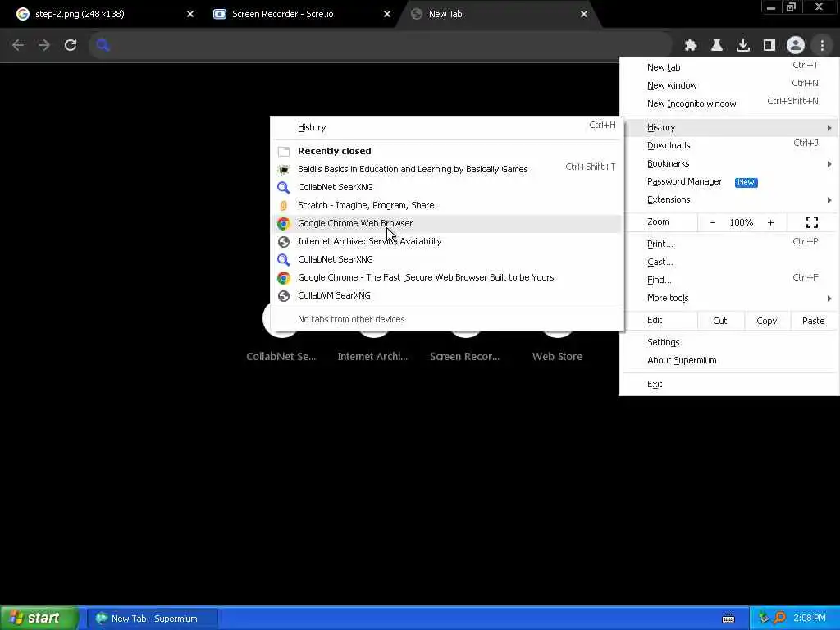Click the Cut edit button
Screen dimensions: 840x630
coord(720,321)
